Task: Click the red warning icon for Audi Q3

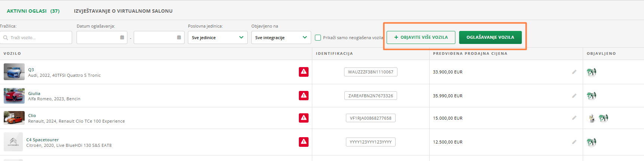Action: 303,72
